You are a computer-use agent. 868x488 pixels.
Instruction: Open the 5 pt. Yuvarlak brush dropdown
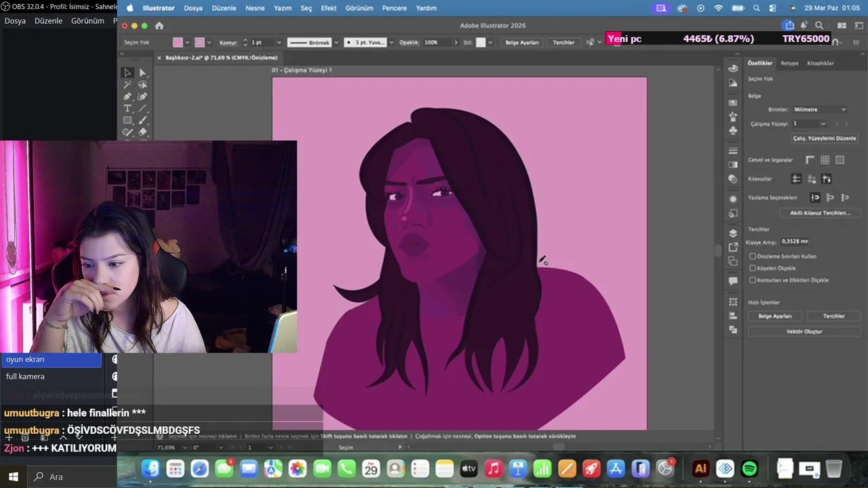click(x=391, y=43)
